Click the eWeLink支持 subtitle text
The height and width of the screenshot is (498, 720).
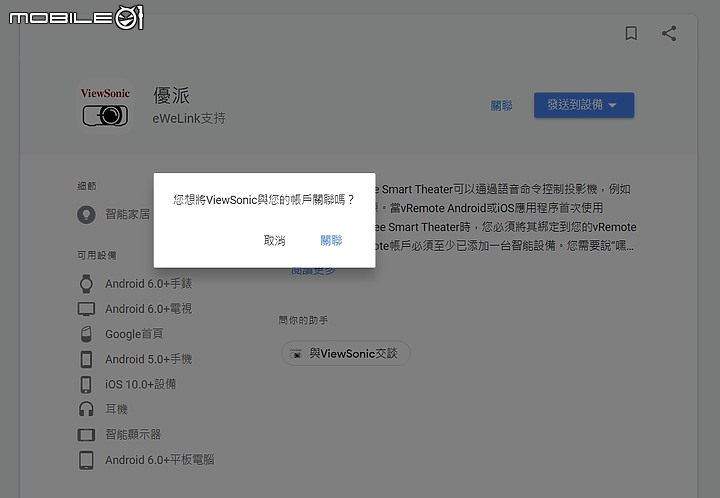pyautogui.click(x=189, y=118)
